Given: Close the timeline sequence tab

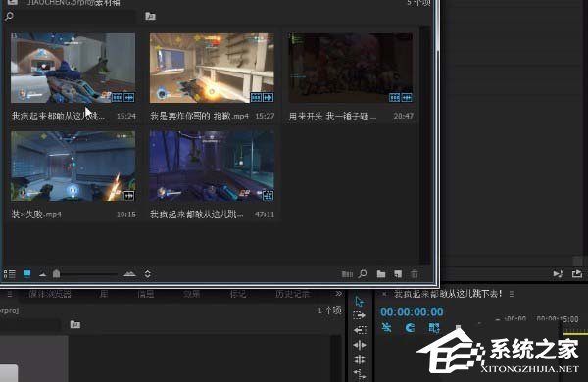Looking at the screenshot, I should coord(384,294).
